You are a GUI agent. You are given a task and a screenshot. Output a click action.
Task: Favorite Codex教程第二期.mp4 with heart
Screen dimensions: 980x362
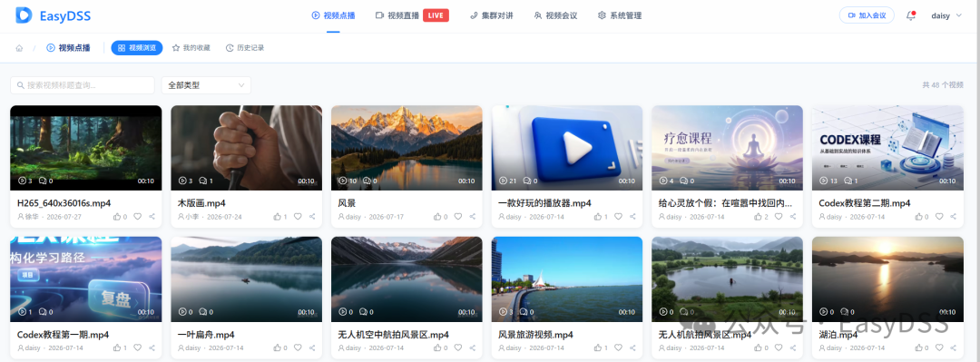939,216
